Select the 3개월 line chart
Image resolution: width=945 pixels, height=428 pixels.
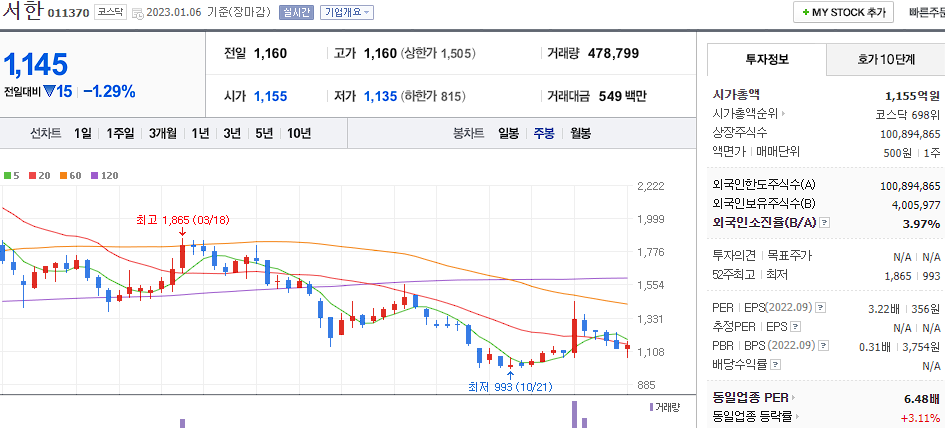[163, 133]
